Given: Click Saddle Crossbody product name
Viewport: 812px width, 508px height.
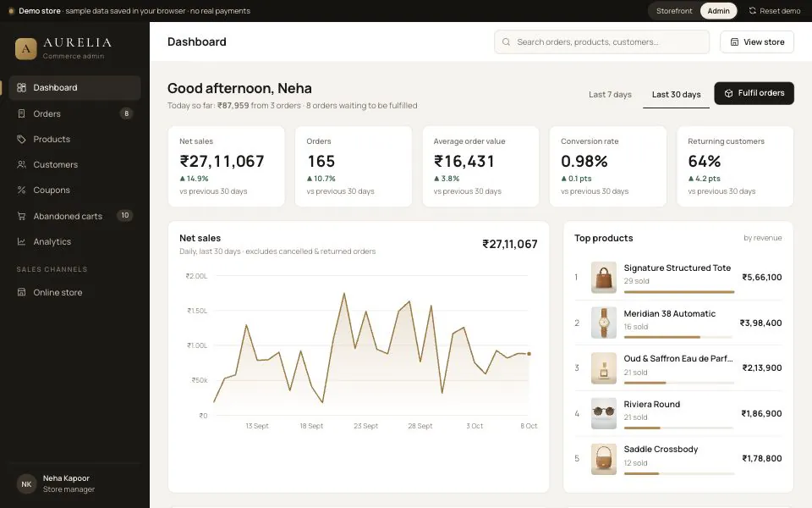Looking at the screenshot, I should [x=661, y=450].
